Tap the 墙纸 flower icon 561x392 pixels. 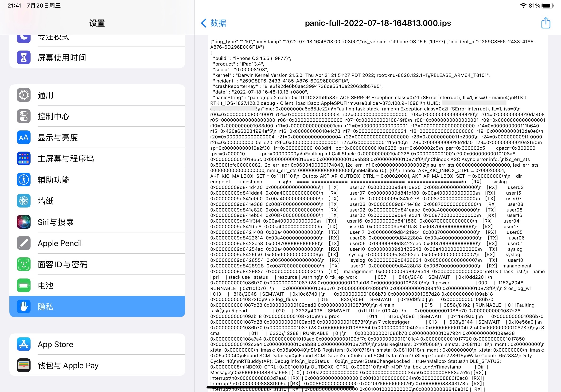coord(24,201)
